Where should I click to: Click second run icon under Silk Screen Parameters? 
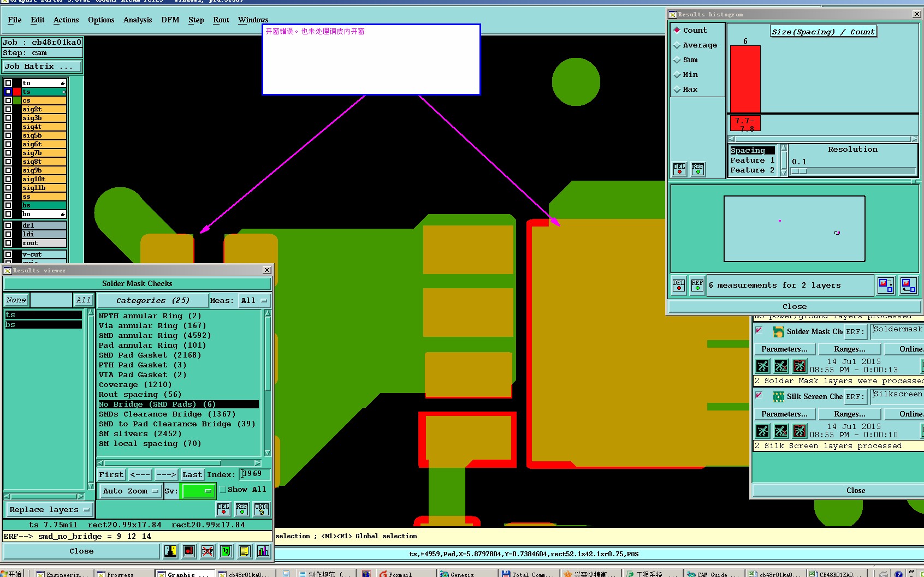pyautogui.click(x=781, y=431)
